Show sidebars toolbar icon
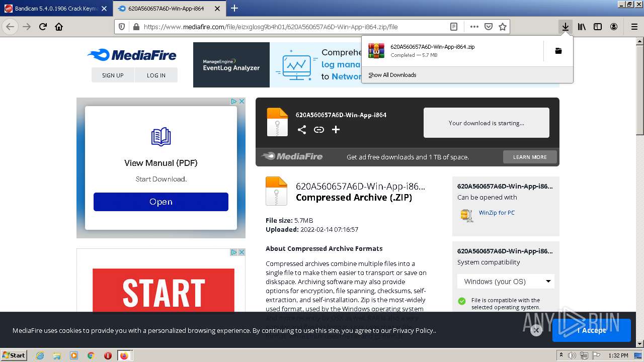Image resolution: width=644 pixels, height=362 pixels. [598, 27]
